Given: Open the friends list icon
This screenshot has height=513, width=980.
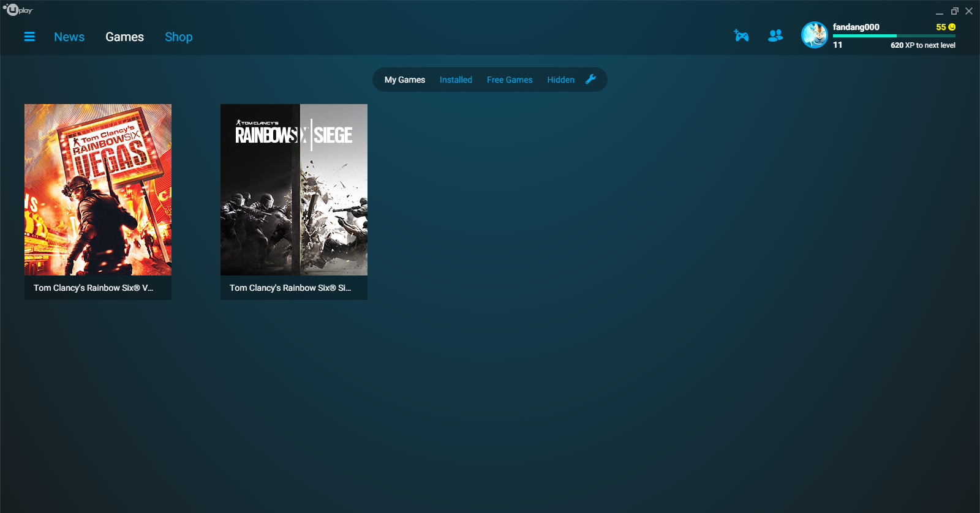Looking at the screenshot, I should point(775,36).
